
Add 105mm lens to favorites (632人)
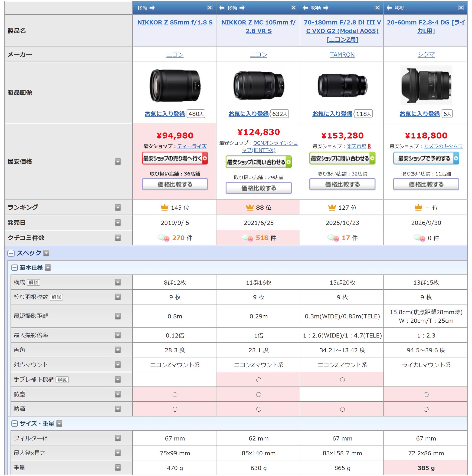click(249, 114)
